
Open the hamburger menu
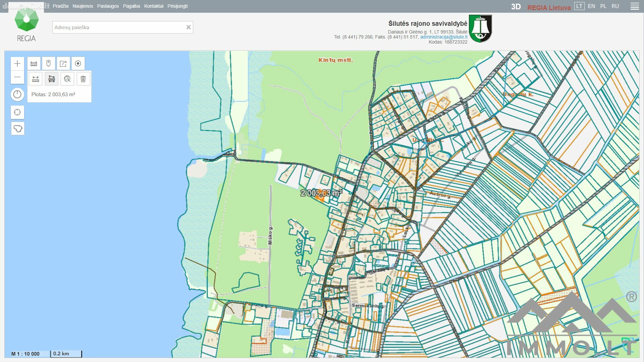click(x=635, y=6)
